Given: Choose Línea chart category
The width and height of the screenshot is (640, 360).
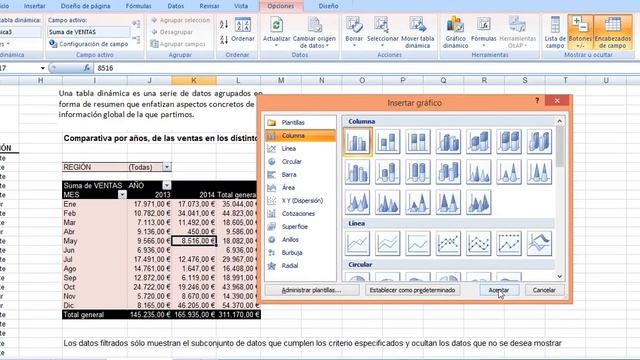Looking at the screenshot, I should coord(300,149).
